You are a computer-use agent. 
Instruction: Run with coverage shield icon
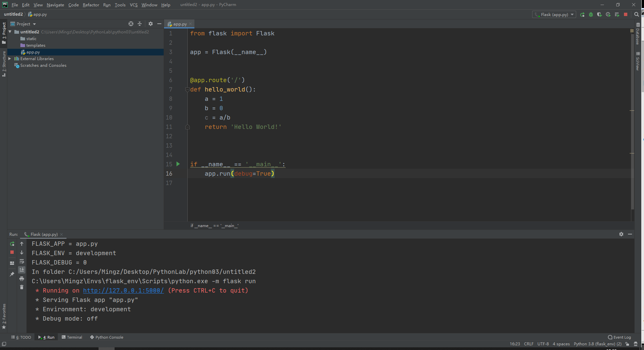pos(600,15)
